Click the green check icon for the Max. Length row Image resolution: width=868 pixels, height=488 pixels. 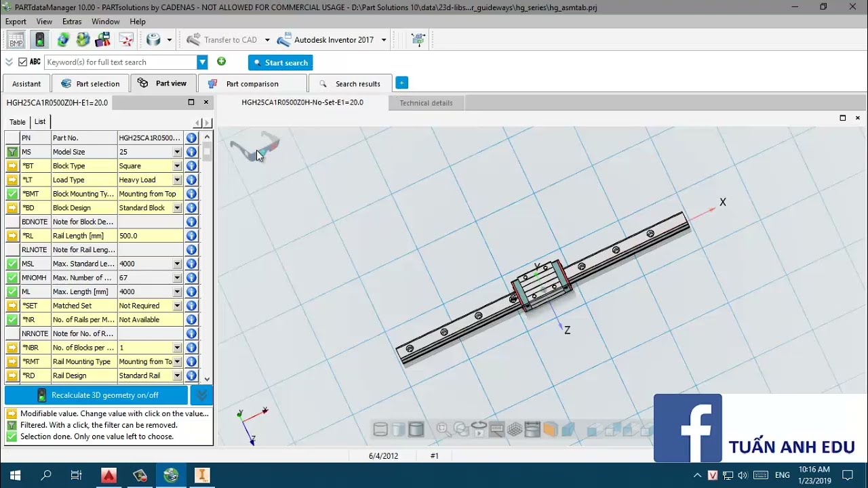(12, 291)
